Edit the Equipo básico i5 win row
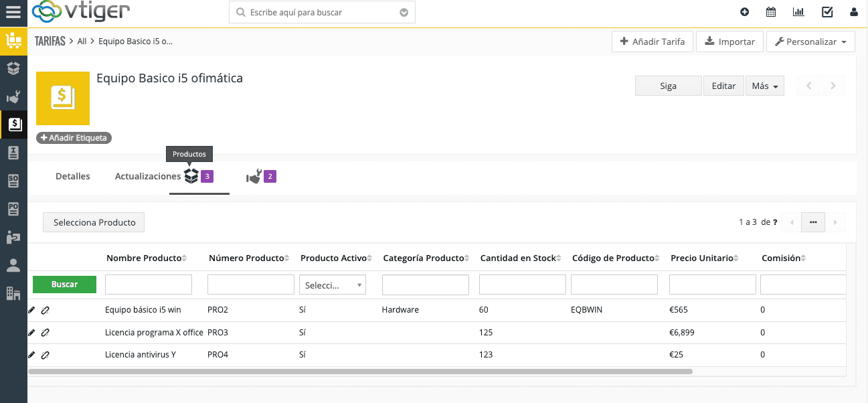868x403 pixels. 31,310
